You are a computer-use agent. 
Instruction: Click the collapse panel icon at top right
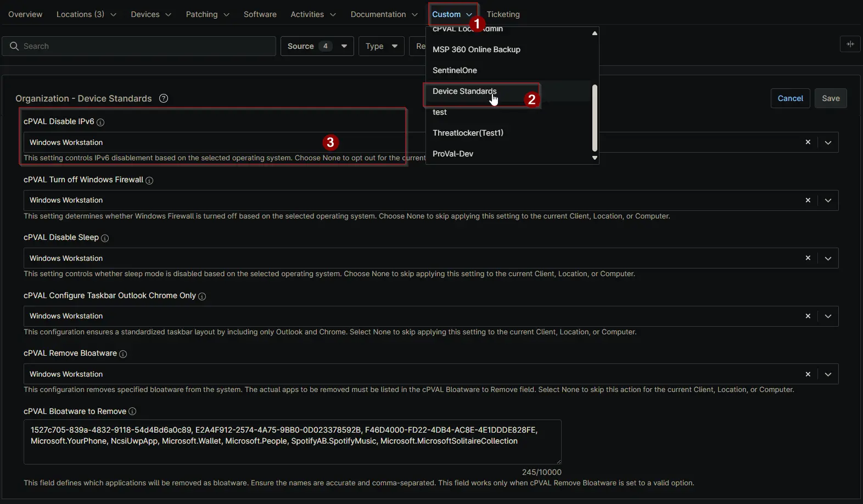click(850, 44)
